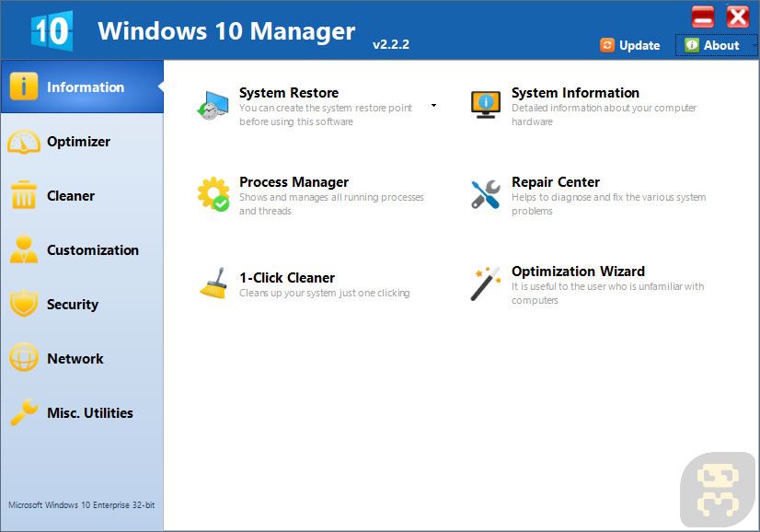This screenshot has width=760, height=532.
Task: Click the orange Update refresh icon
Action: (x=607, y=44)
